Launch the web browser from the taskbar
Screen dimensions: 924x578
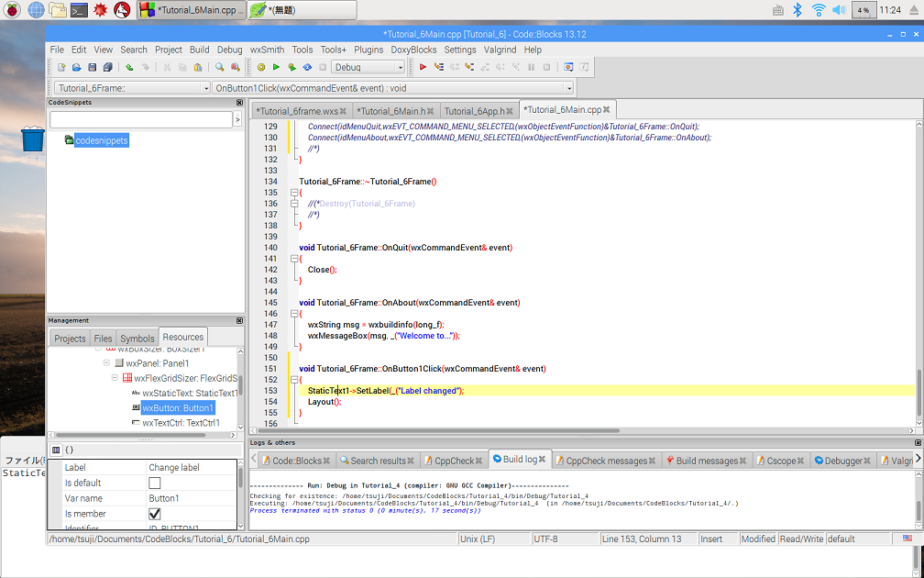(x=36, y=10)
